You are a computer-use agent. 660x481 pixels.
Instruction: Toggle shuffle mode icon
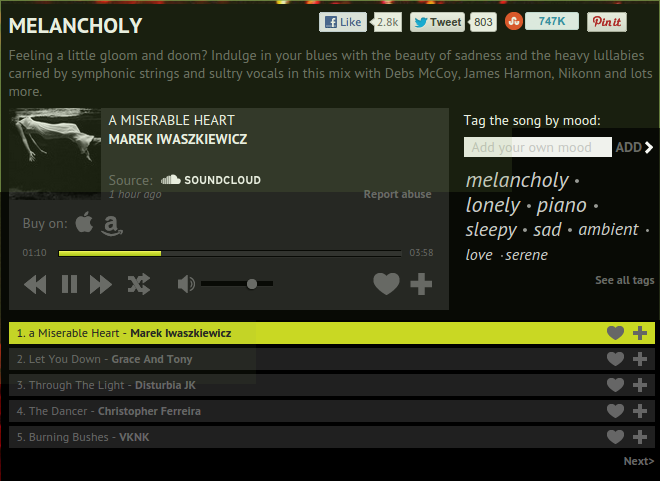[x=139, y=284]
